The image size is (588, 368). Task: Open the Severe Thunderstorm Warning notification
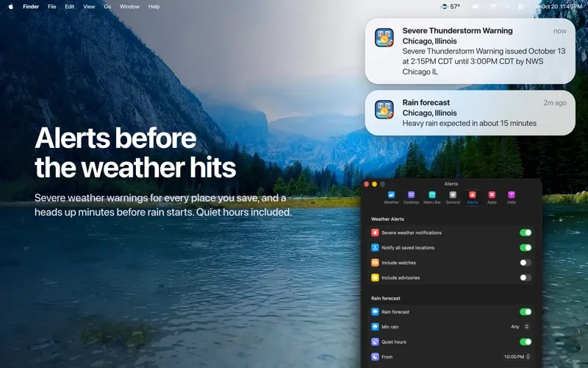(470, 51)
